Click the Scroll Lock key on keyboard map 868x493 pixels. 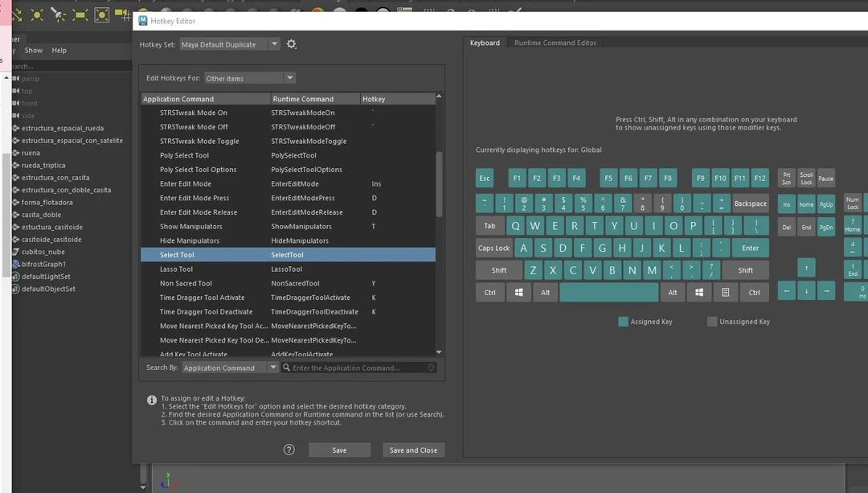806,179
